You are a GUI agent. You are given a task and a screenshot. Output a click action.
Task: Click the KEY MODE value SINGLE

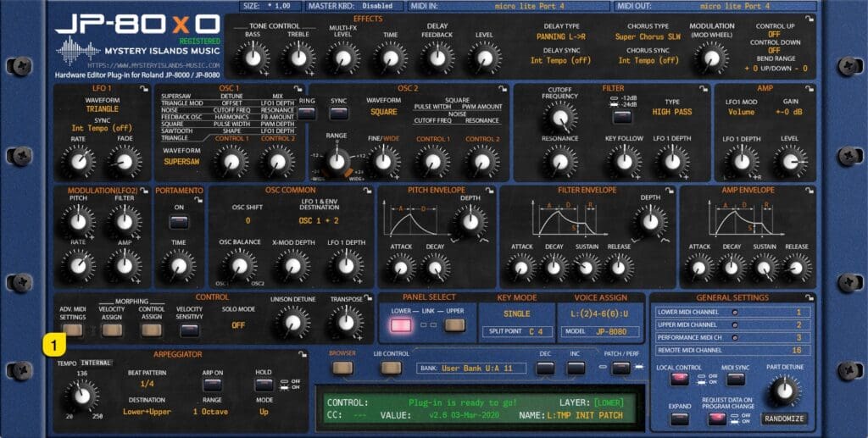pos(516,313)
